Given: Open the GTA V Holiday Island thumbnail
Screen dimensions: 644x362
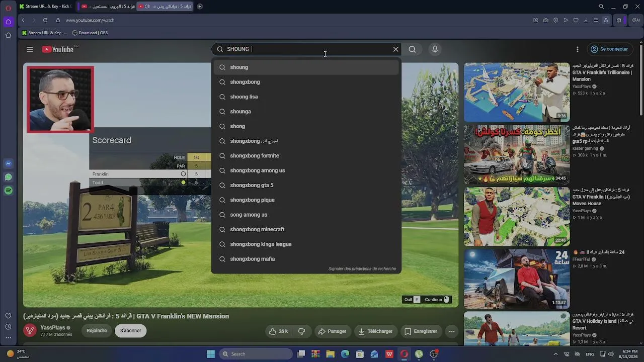Looking at the screenshot, I should [517, 329].
